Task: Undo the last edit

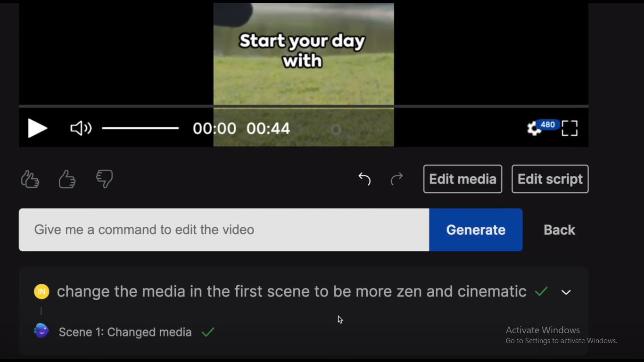Action: tap(364, 179)
